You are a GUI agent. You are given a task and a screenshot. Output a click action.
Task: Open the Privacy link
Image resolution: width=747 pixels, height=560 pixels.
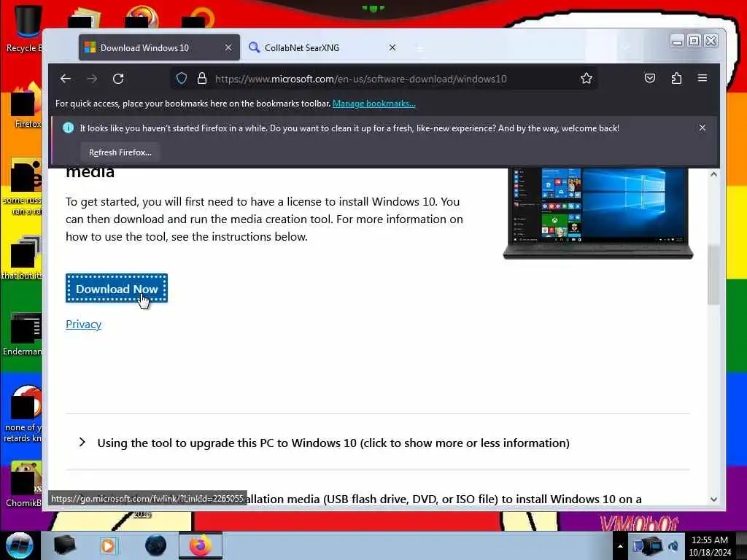(x=83, y=324)
